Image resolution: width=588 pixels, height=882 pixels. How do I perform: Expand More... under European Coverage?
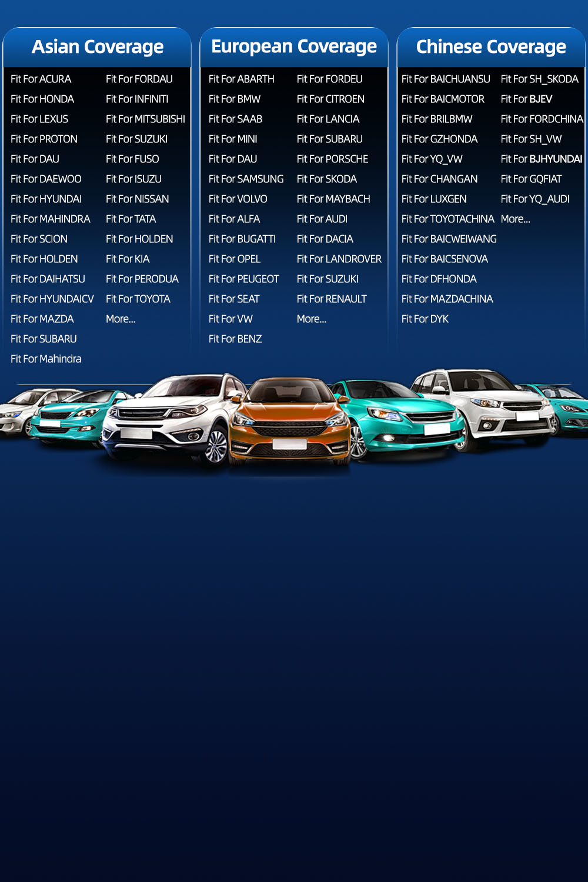(311, 319)
